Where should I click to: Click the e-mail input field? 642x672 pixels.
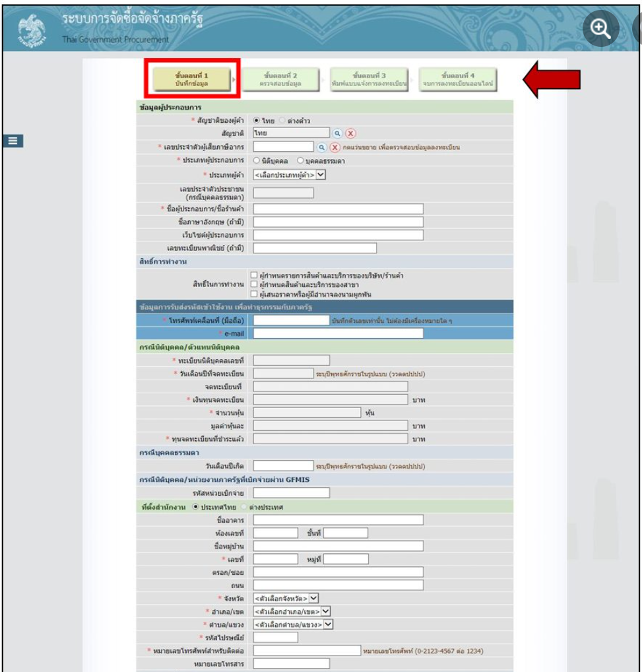coord(338,333)
